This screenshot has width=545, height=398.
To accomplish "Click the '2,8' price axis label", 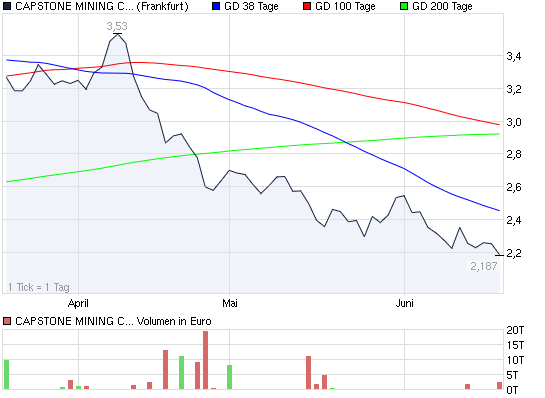I will pyautogui.click(x=514, y=154).
